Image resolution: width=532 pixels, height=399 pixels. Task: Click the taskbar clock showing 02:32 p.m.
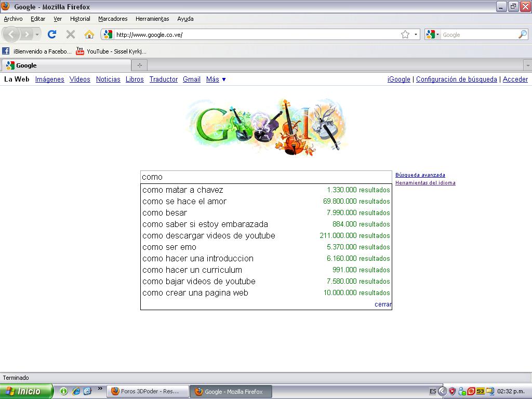(511, 391)
